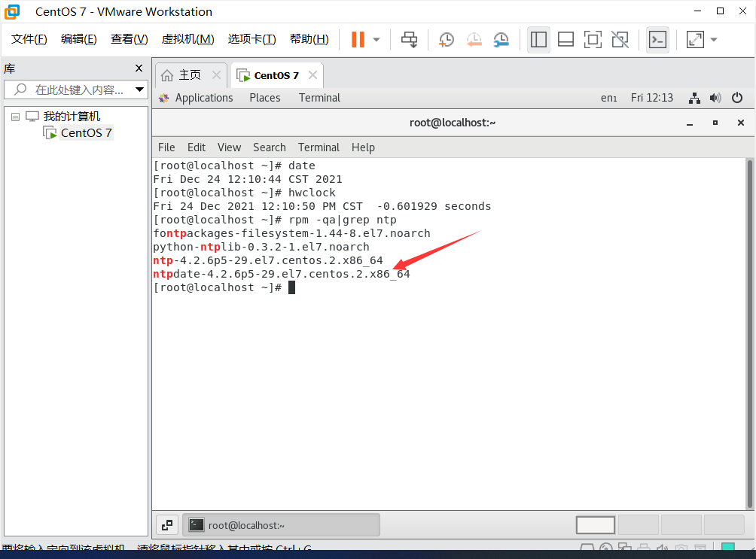Open the stretch guest dropdown arrow
756x559 pixels.
(x=714, y=40)
